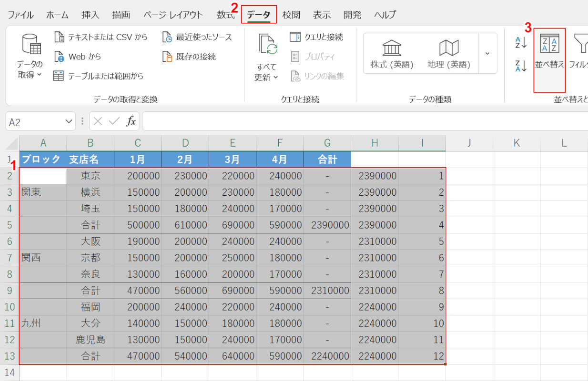Image resolution: width=588 pixels, height=381 pixels.
Task: Click すべて更新 refresh all icon
Action: click(x=268, y=45)
